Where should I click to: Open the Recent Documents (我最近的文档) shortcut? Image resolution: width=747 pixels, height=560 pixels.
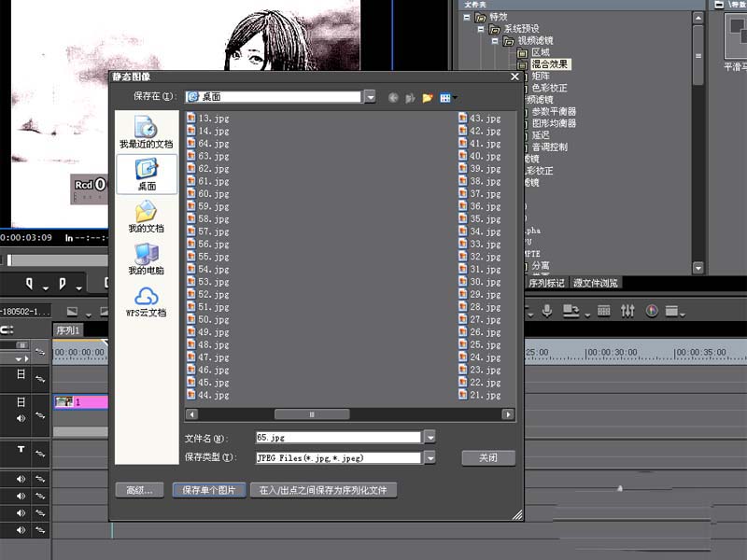click(146, 132)
